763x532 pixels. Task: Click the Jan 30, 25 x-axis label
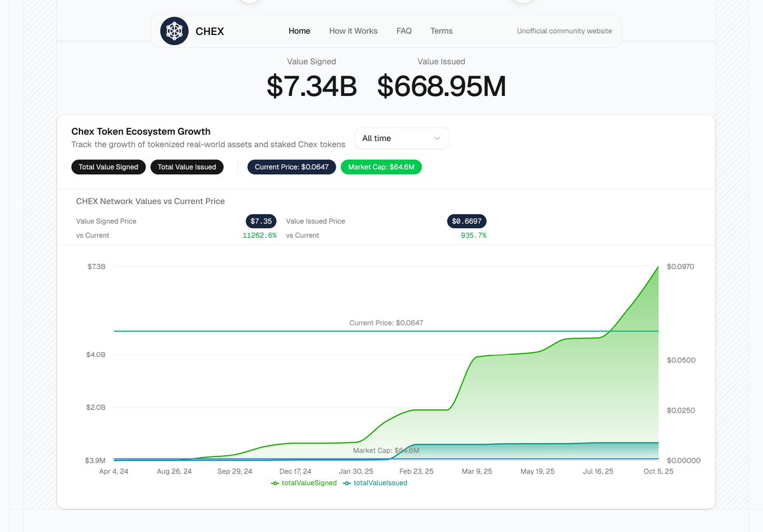click(x=356, y=472)
